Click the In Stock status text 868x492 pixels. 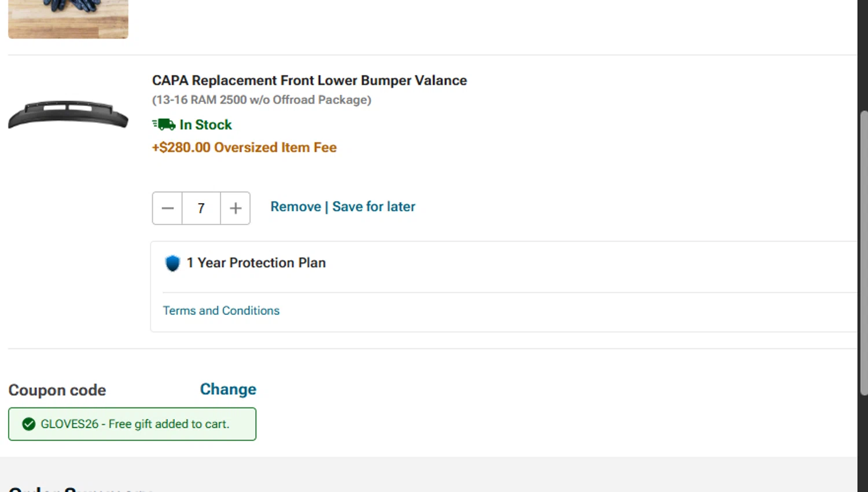coord(205,125)
